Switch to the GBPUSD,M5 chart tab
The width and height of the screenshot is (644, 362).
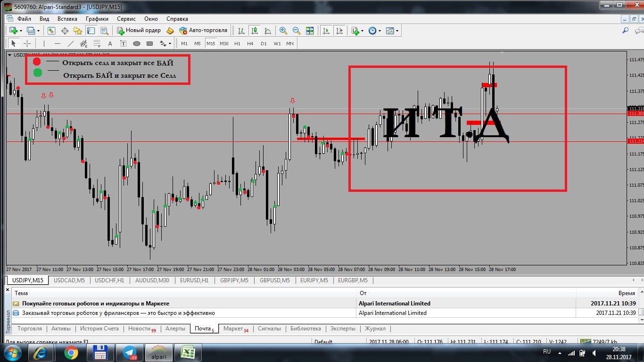pos(274,280)
